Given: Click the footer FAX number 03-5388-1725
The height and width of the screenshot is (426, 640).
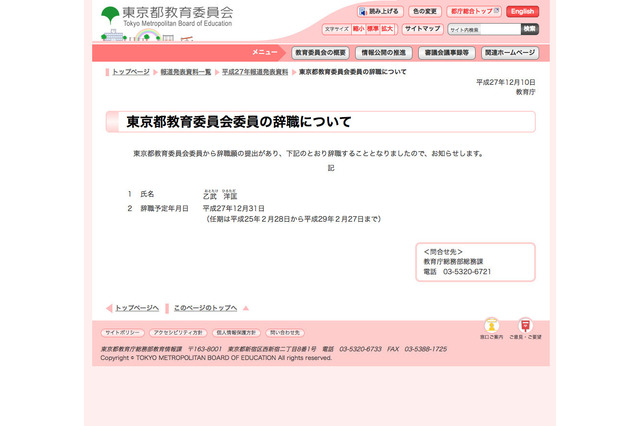Looking at the screenshot, I should click(426, 349).
